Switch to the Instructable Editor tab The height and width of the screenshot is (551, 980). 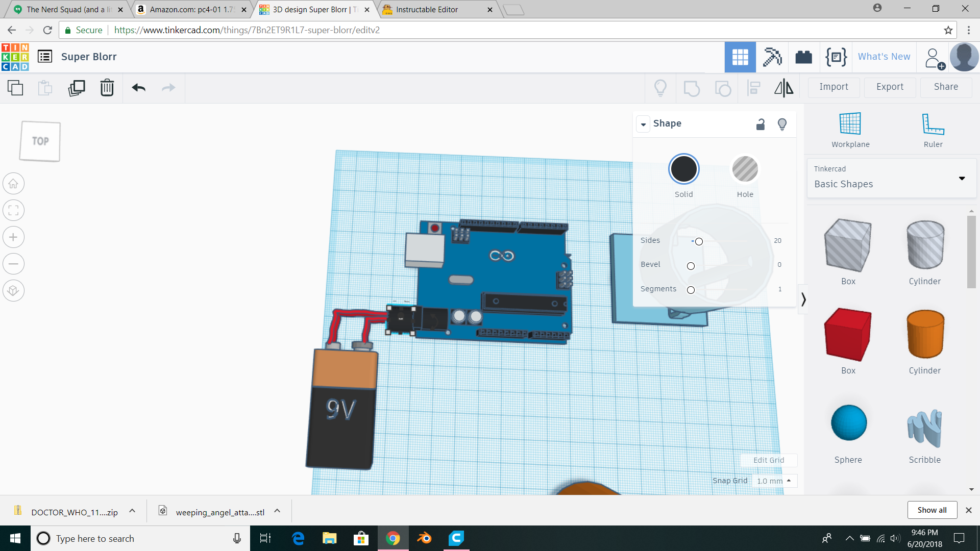[427, 9]
